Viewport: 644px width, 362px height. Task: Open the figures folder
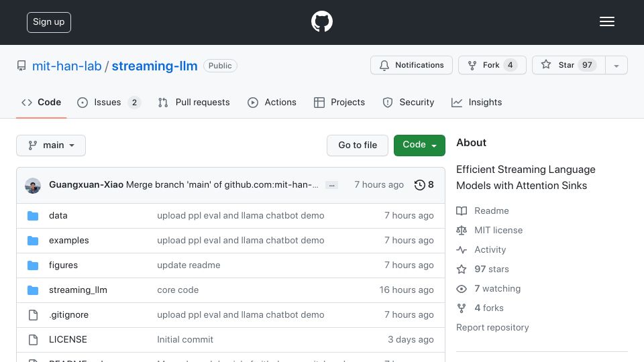click(x=63, y=265)
